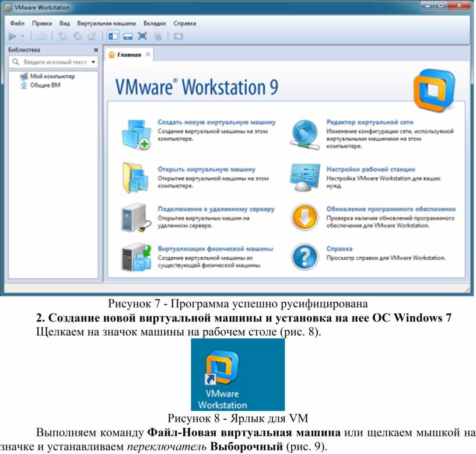This screenshot has height=454, width=476.
Task: Click the Создать новую виртуальную машину link
Action: point(216,122)
